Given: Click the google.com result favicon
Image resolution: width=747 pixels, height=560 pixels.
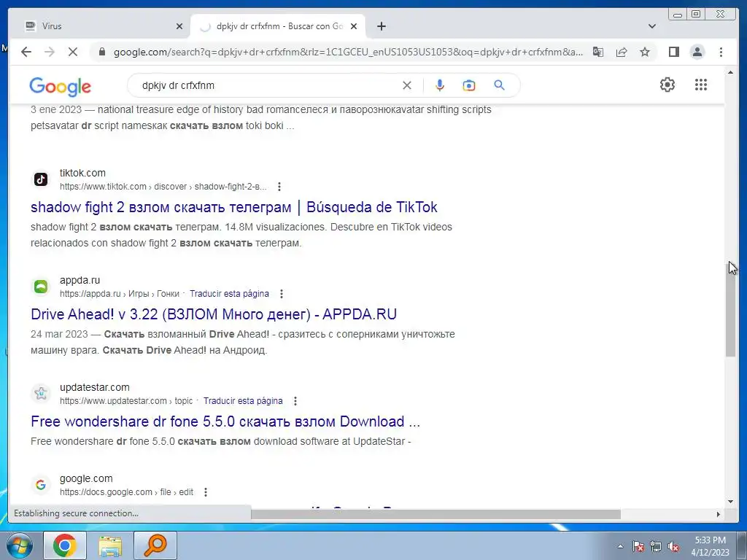Looking at the screenshot, I should pos(41,485).
